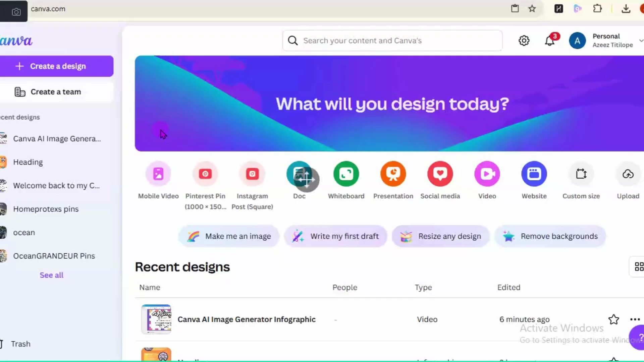This screenshot has width=644, height=362.
Task: Open Canva AI Image Generator Infographic thumbnail
Action: (156, 319)
